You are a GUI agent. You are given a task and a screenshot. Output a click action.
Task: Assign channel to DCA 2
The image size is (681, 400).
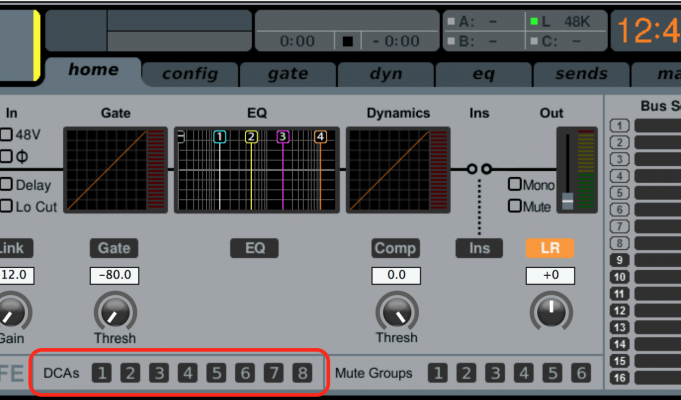(130, 373)
